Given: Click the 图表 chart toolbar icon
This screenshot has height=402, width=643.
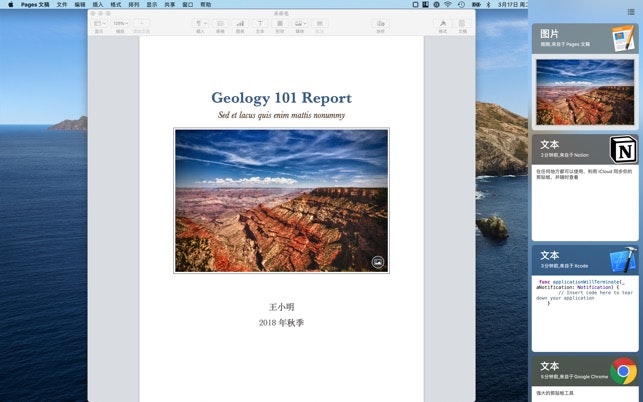Looking at the screenshot, I should click(x=240, y=24).
